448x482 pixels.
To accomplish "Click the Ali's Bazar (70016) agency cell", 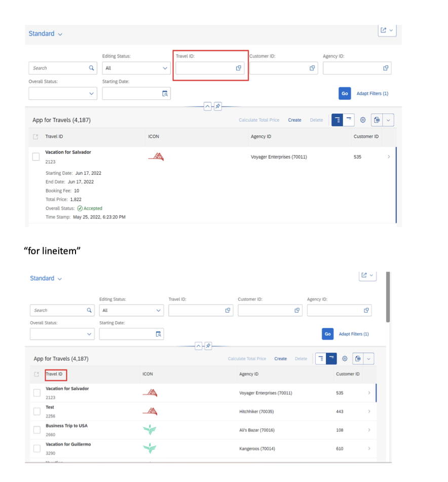I will 257,430.
